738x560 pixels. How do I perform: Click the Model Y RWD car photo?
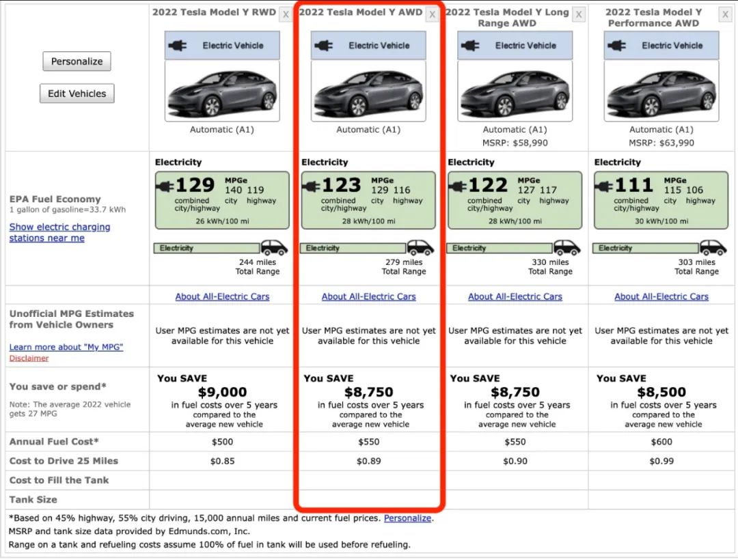(222, 91)
